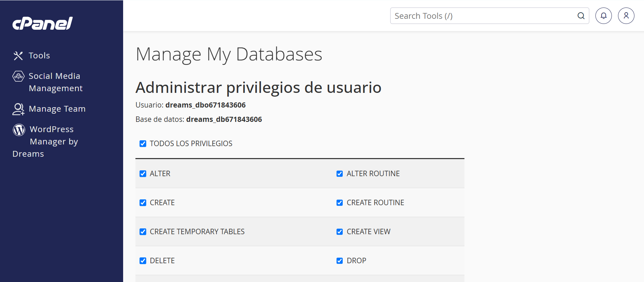Go to Social Media Management

point(55,82)
